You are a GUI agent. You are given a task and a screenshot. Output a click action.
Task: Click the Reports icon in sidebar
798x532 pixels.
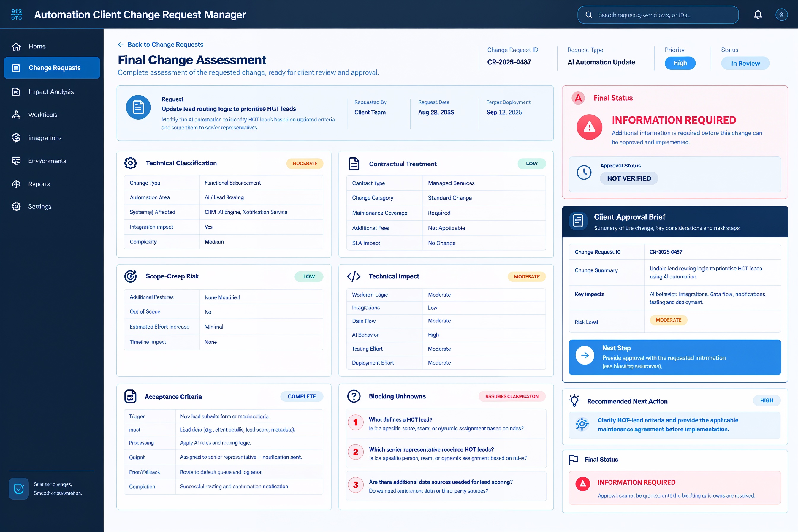pyautogui.click(x=16, y=184)
